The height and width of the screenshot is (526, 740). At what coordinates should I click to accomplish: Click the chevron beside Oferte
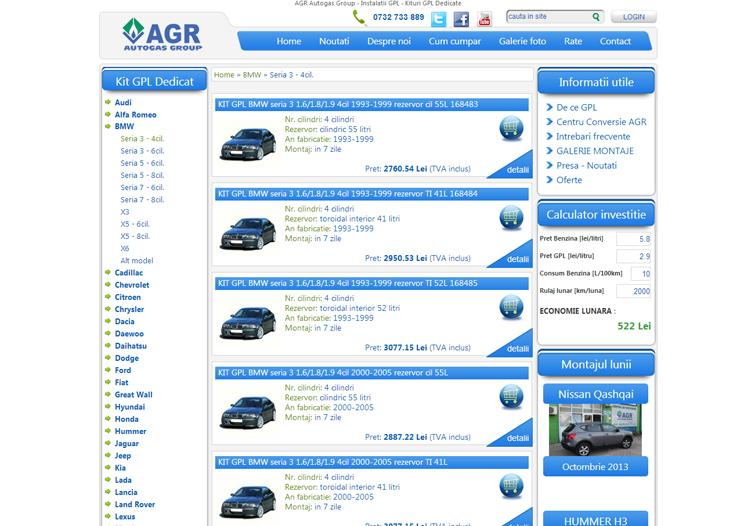click(x=549, y=180)
